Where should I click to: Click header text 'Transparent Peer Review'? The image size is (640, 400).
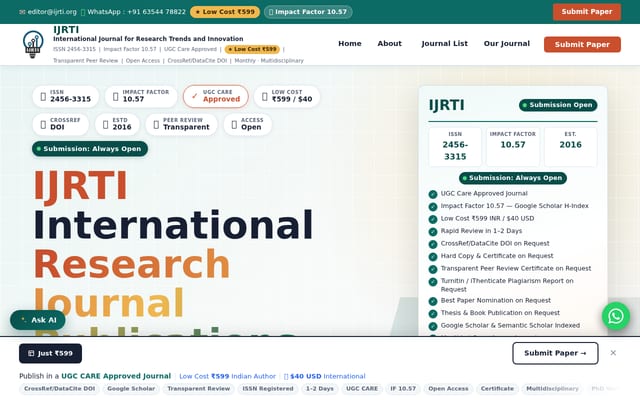click(86, 60)
